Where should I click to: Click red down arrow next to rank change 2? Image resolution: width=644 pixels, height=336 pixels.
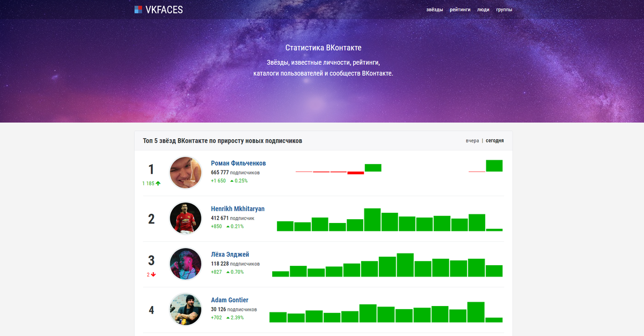[153, 275]
